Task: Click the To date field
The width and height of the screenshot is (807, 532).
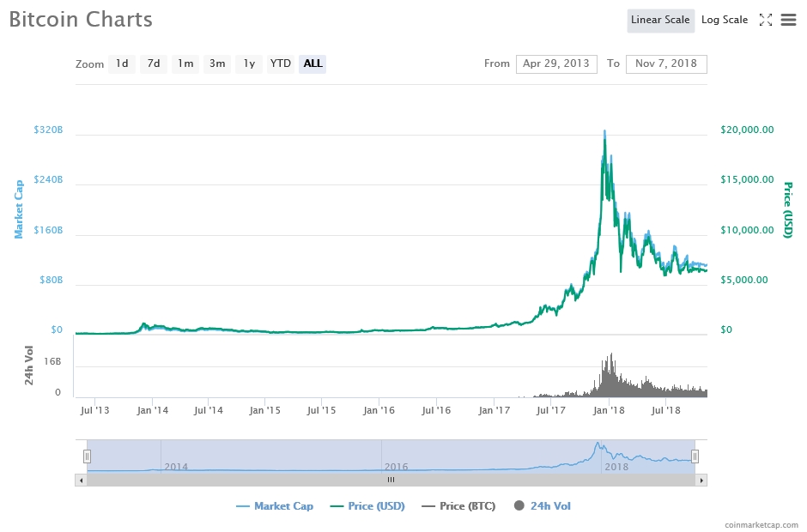Action: click(x=666, y=63)
